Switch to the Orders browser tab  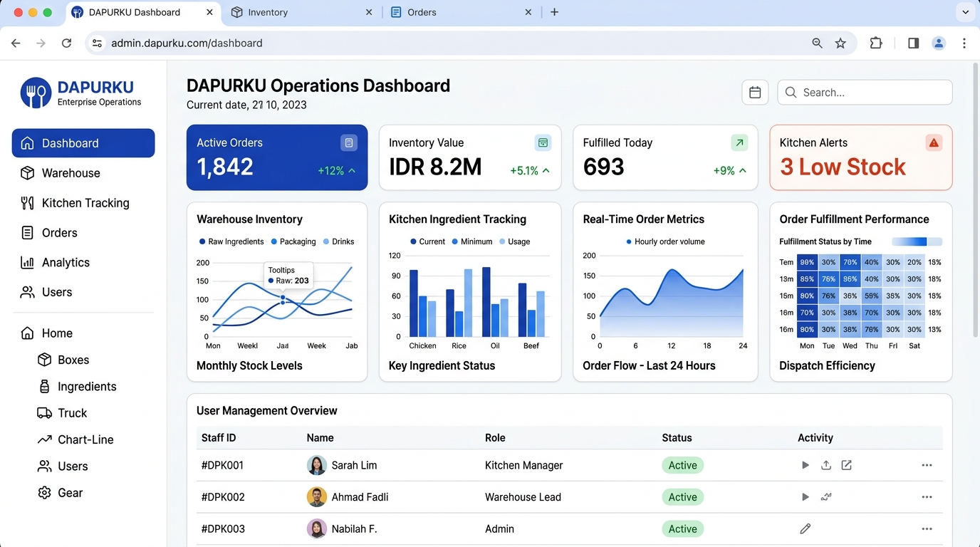point(461,12)
